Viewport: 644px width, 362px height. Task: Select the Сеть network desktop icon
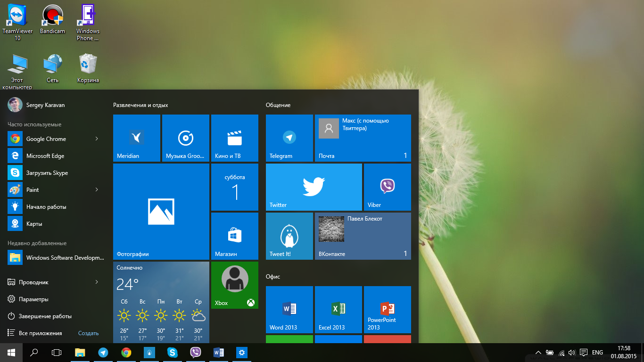tap(52, 68)
